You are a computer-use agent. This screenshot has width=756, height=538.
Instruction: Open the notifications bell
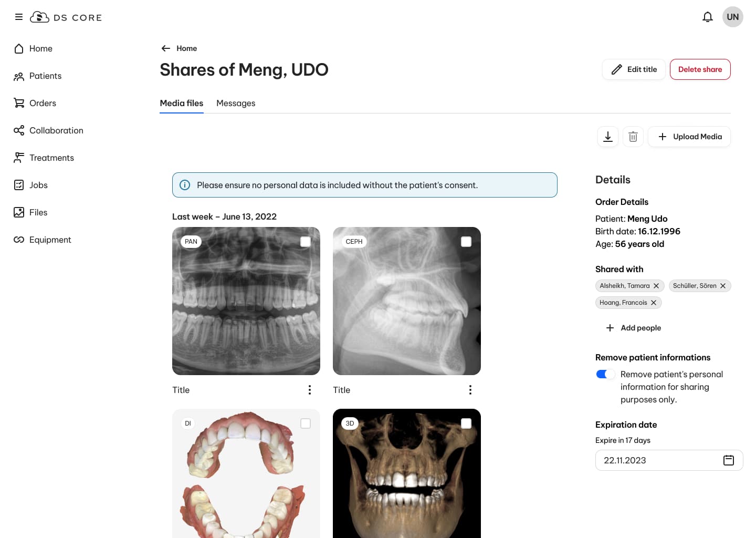708,17
